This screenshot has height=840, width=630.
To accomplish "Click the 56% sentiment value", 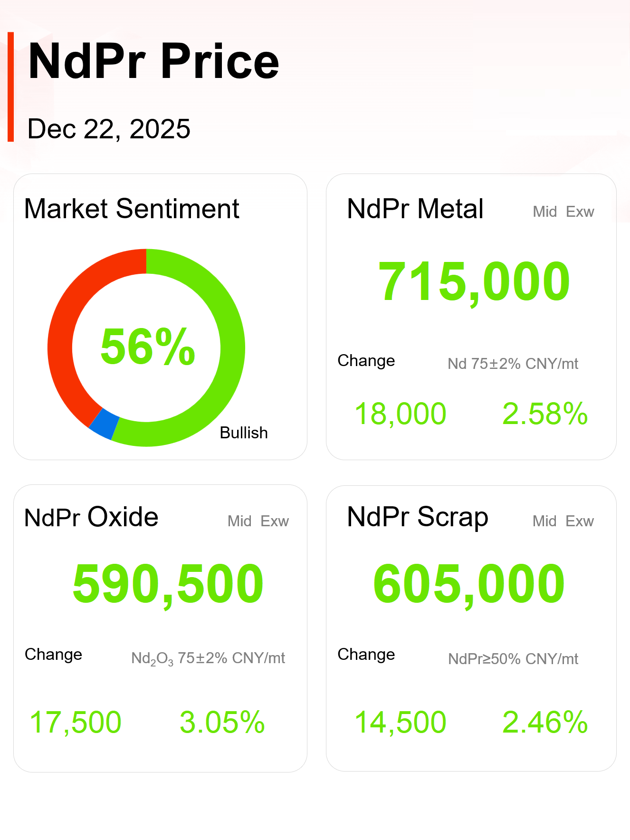I will tap(148, 347).
